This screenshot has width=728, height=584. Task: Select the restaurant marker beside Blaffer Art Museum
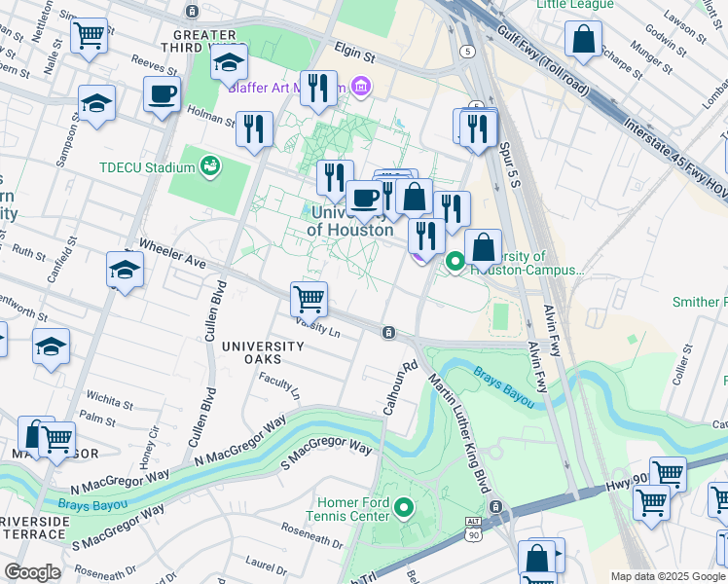tap(318, 90)
